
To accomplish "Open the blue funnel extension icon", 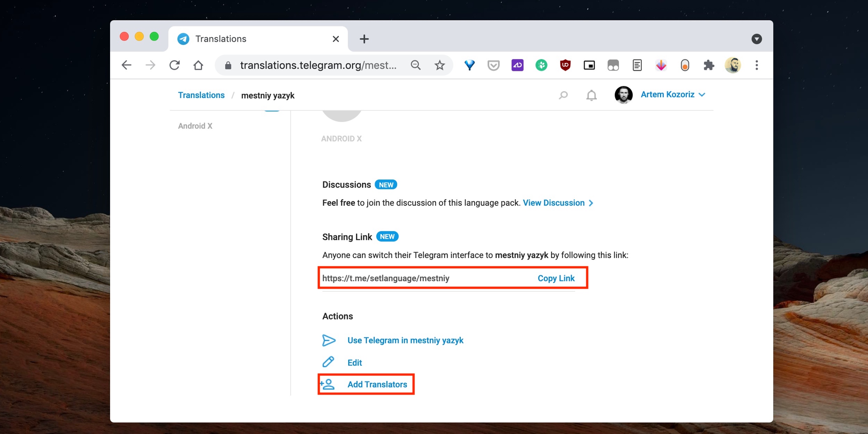I will pos(469,65).
